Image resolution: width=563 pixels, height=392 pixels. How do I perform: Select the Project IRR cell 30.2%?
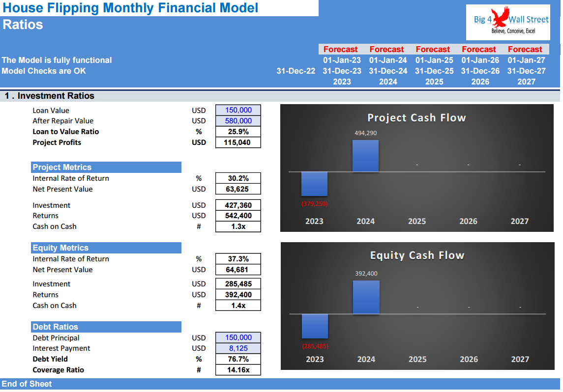click(x=238, y=178)
